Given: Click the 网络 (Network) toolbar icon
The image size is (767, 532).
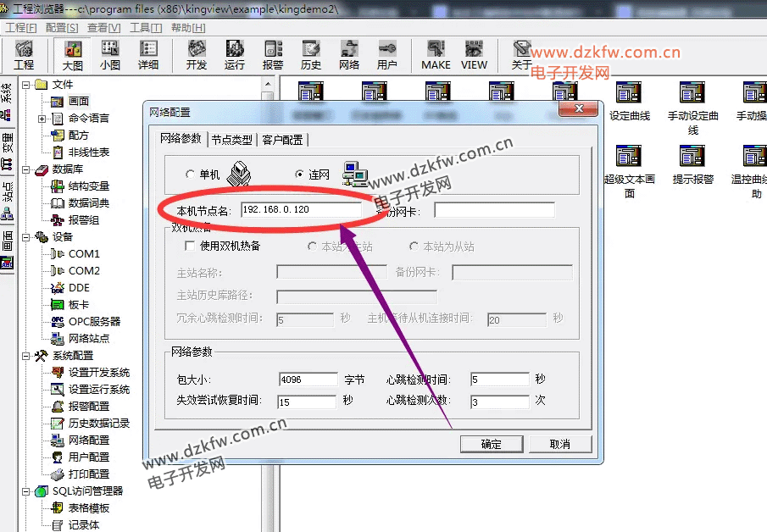Looking at the screenshot, I should pyautogui.click(x=349, y=55).
